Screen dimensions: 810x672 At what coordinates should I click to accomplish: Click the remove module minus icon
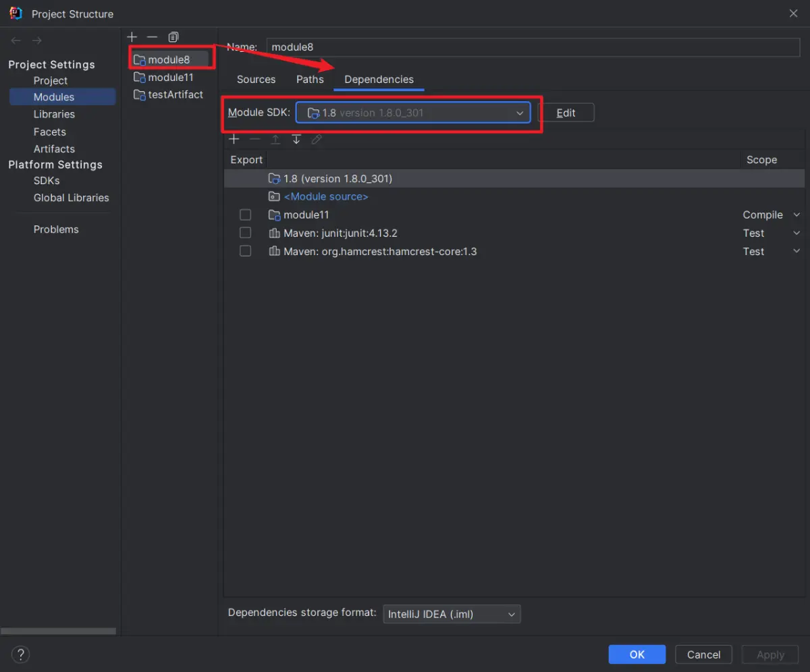click(x=153, y=37)
